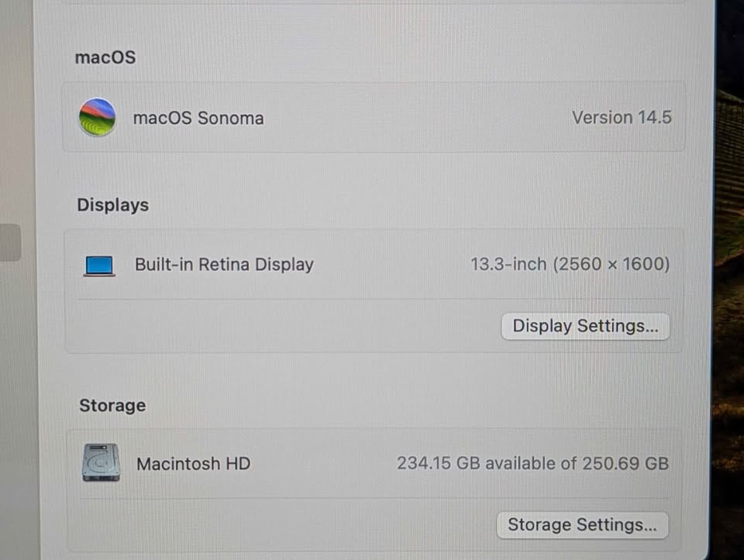Viewport: 744px width, 560px height.
Task: Click the Storage section heading
Action: pos(112,406)
